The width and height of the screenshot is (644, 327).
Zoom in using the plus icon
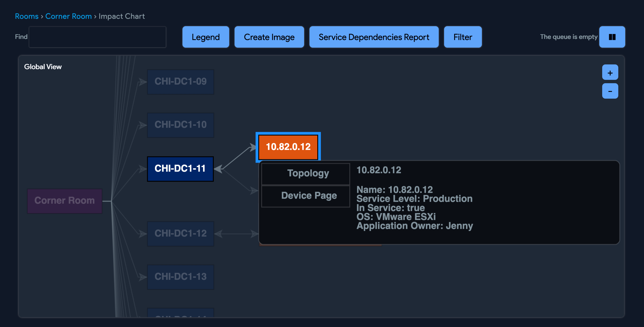coord(610,73)
